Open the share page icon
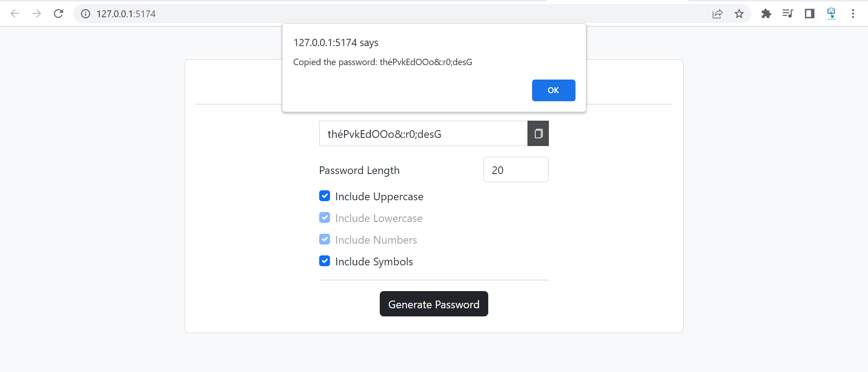Screen dimensions: 868x372 click(717, 14)
